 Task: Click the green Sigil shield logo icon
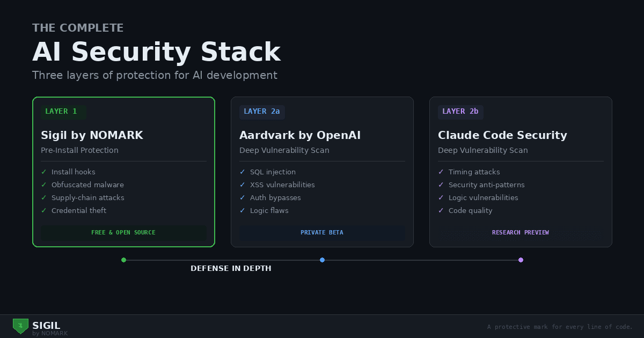(20, 326)
